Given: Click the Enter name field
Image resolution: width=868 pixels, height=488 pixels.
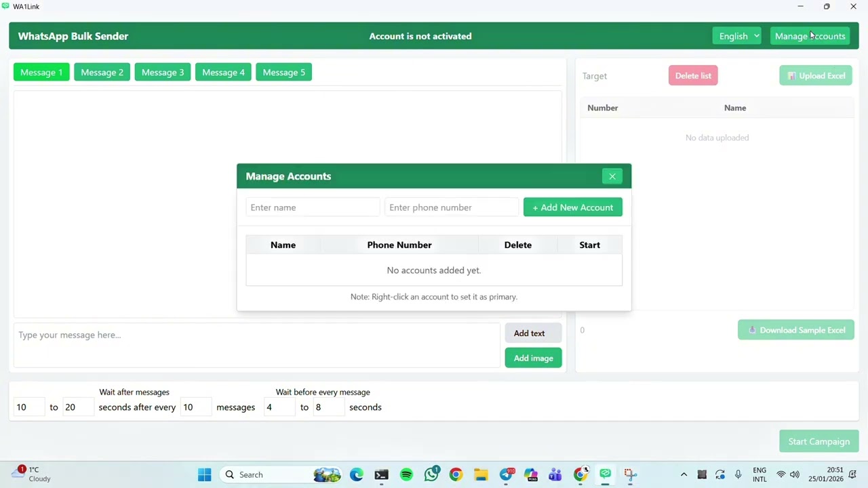Looking at the screenshot, I should (313, 207).
